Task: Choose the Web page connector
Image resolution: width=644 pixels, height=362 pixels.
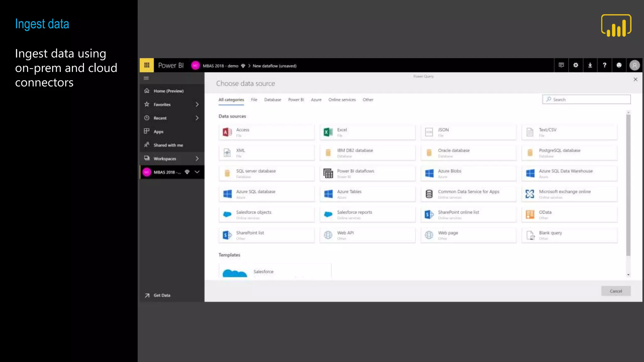Action: click(x=469, y=235)
